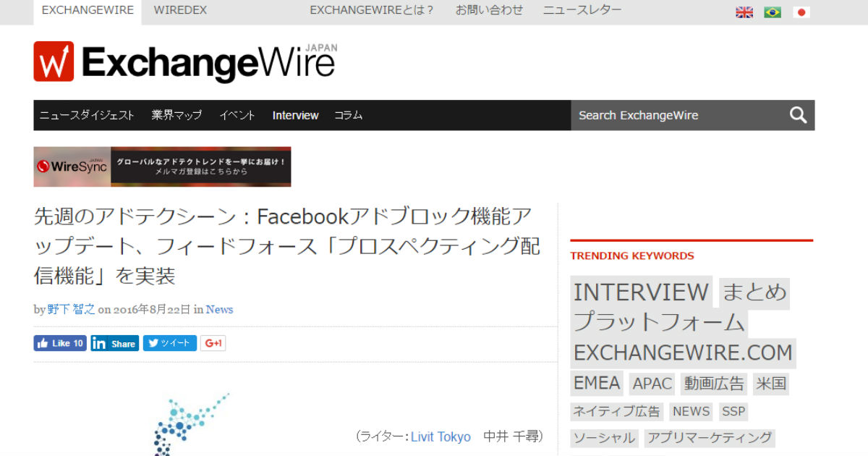Click the article's dotted network image
This screenshot has width=868, height=456.
(x=191, y=425)
